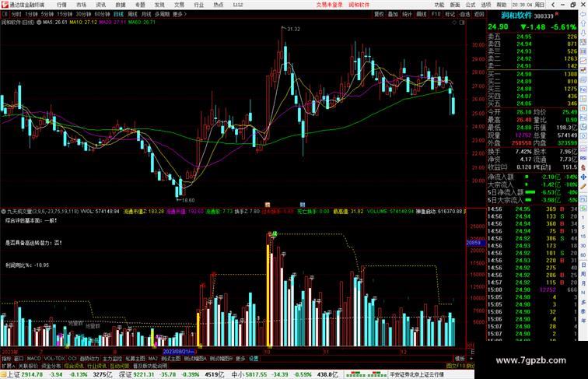Switch chart to 分时 period
588x379 pixels.
(16, 14)
